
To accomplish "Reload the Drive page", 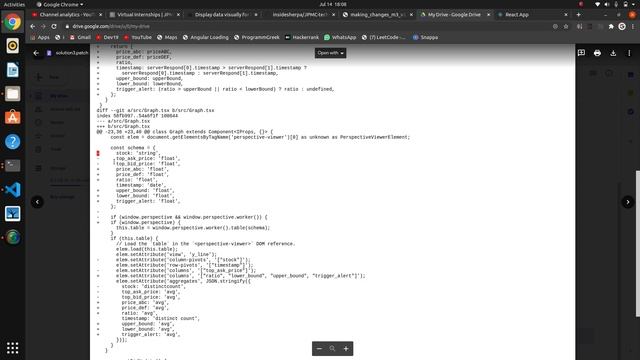I will pyautogui.click(x=54, y=26).
